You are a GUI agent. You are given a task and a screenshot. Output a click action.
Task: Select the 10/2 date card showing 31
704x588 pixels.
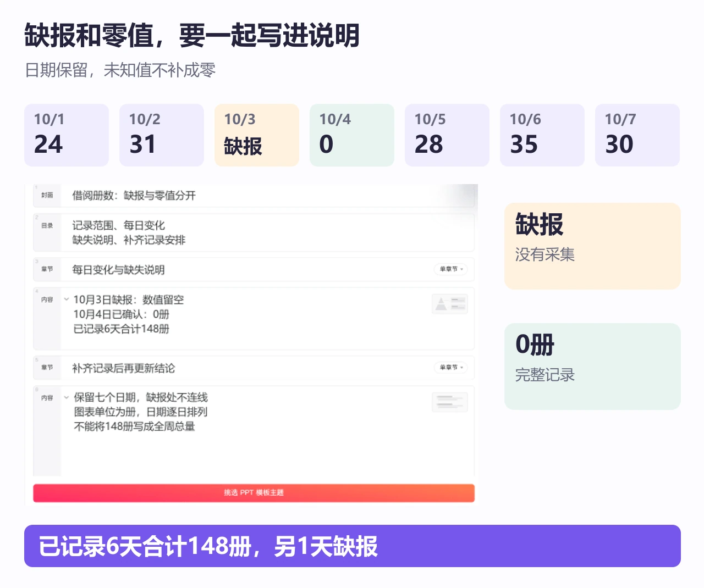tap(162, 135)
